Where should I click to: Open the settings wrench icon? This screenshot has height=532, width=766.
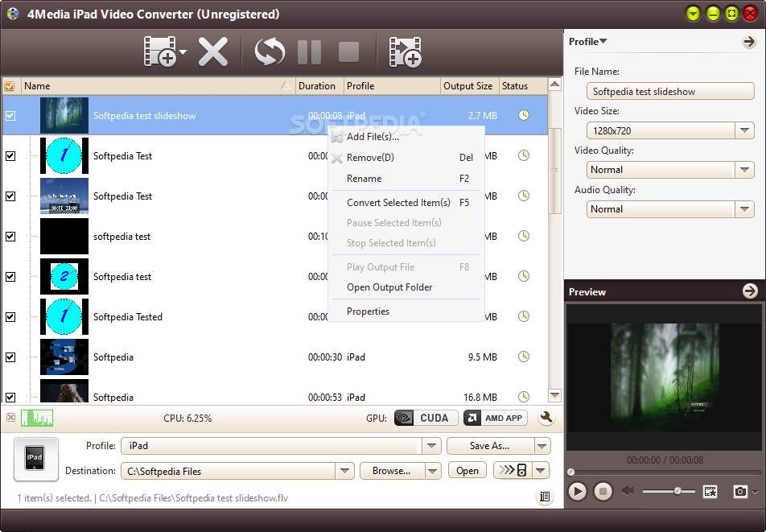(x=546, y=418)
